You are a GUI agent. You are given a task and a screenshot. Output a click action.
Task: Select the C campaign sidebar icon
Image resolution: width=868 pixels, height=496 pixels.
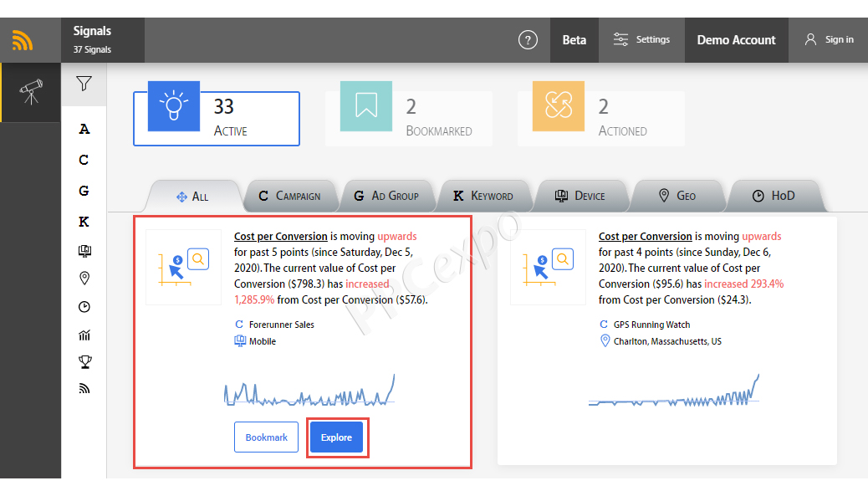(84, 160)
